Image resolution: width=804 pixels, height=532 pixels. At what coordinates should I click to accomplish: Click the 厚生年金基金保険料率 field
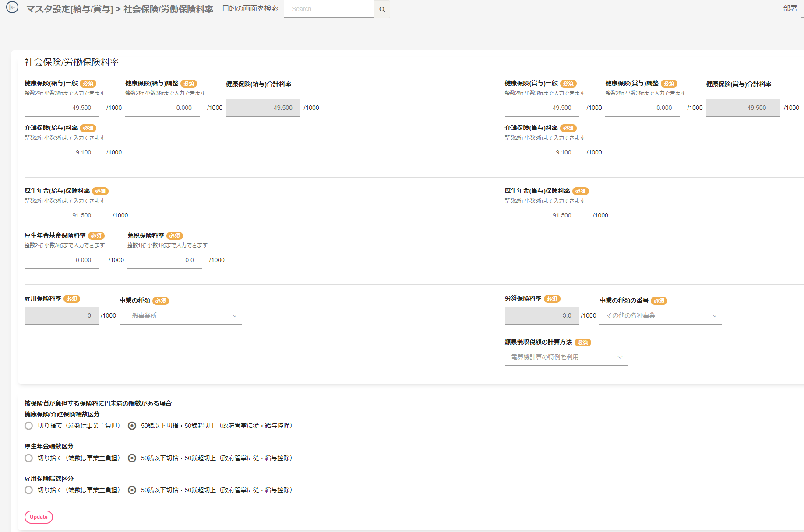[x=62, y=260]
